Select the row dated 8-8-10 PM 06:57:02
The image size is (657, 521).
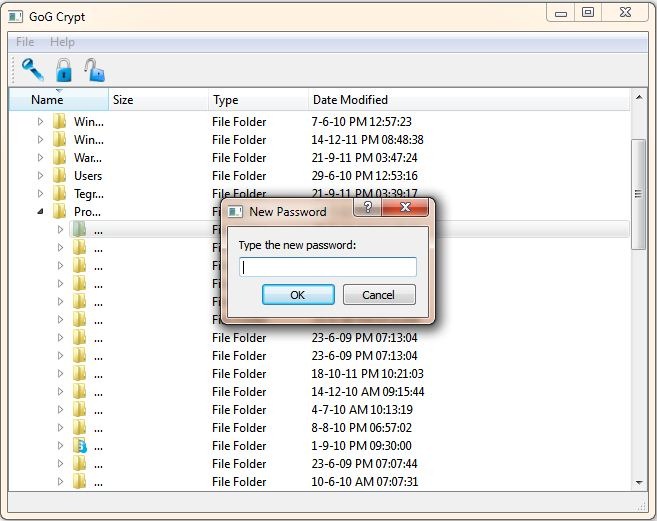pyautogui.click(x=318, y=428)
